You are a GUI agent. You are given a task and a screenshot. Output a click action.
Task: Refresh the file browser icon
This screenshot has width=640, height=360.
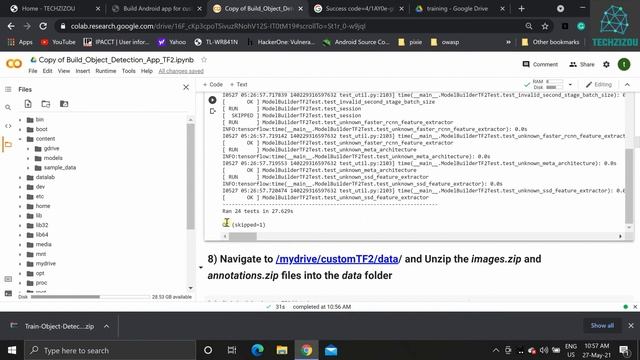tap(46, 104)
